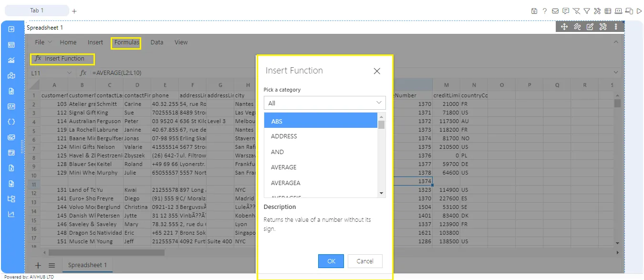The width and height of the screenshot is (644, 280).
Task: Click the formula bar input field
Action: click(x=351, y=73)
